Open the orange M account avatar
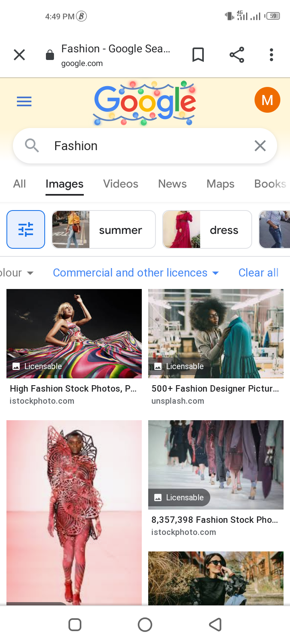The height and width of the screenshot is (644, 290). coord(267,100)
